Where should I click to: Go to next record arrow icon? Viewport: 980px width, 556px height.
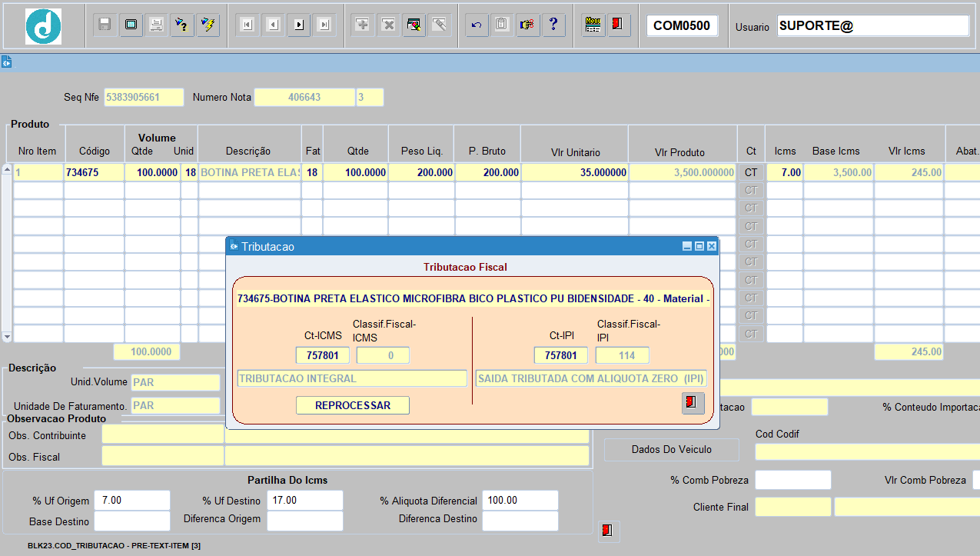coord(299,25)
